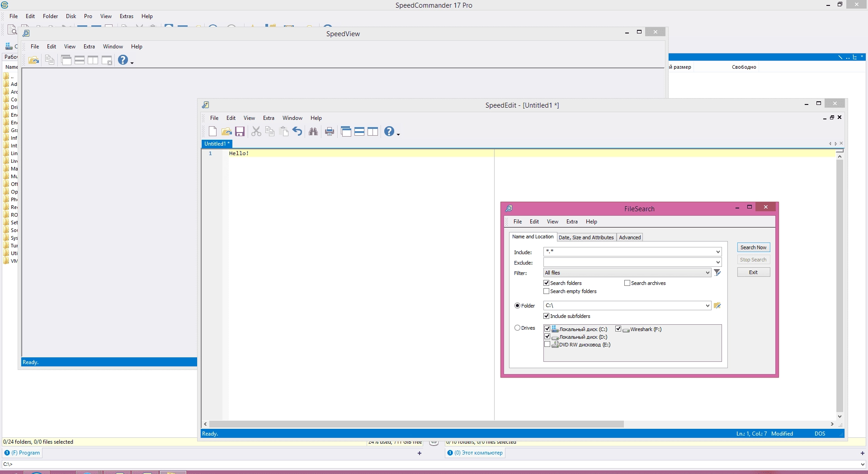
Task: Toggle Include subfolders checkbox
Action: point(546,316)
